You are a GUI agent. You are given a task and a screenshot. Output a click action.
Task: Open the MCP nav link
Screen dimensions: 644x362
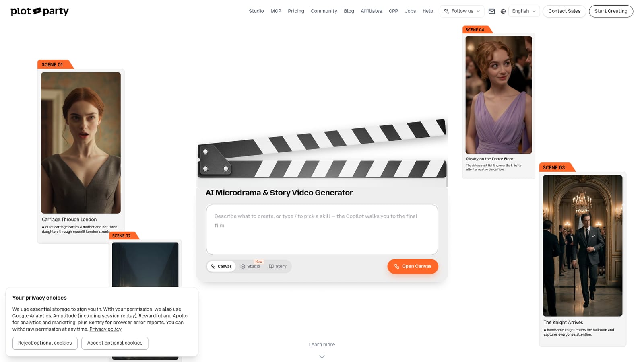pyautogui.click(x=276, y=11)
